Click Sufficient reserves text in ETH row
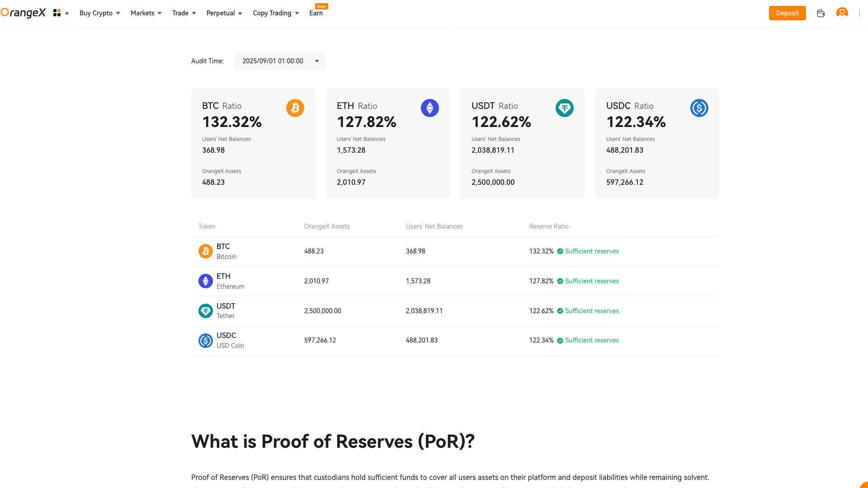 point(592,281)
